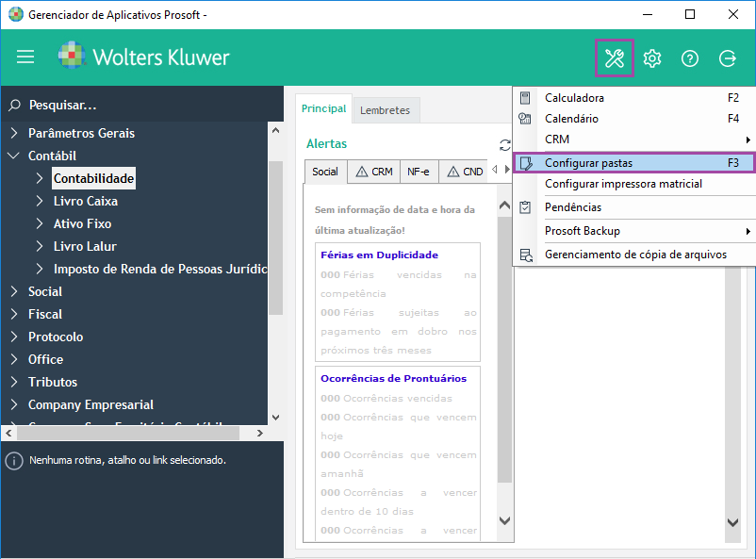The image size is (756, 559).
Task: Click the Calendário calendar icon
Action: pyautogui.click(x=524, y=118)
